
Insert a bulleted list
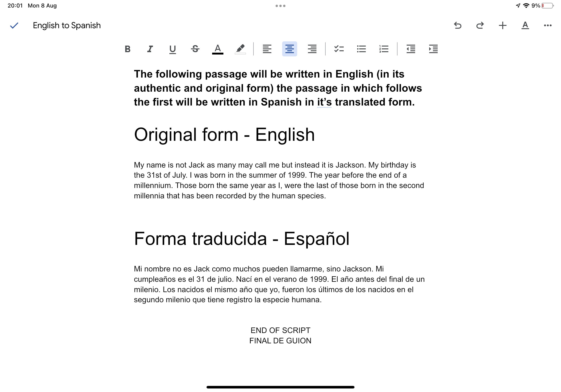[361, 49]
